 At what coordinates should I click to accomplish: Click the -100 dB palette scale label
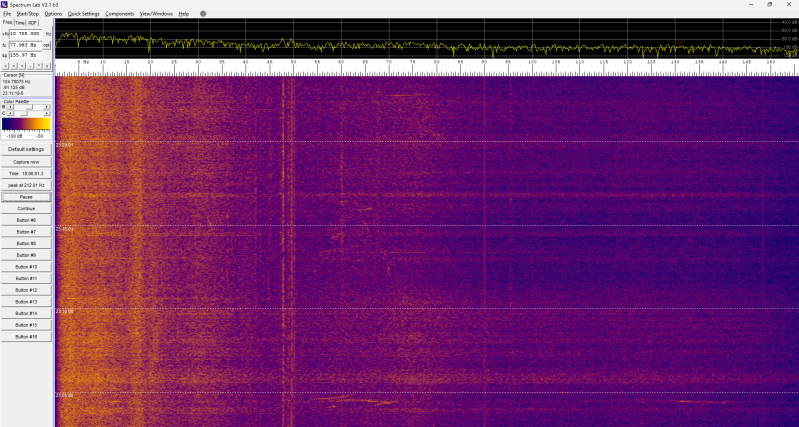(x=14, y=136)
